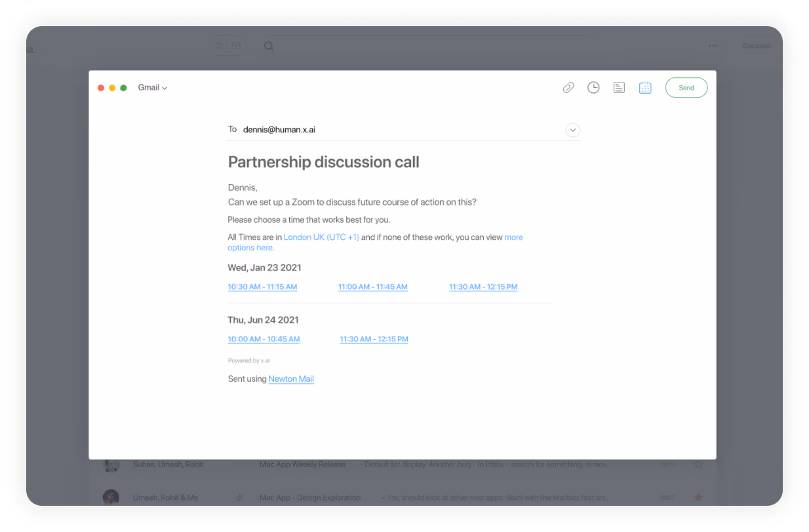Click the search magnifier icon behind the compose window
The width and height of the screenshot is (809, 532).
tap(269, 46)
